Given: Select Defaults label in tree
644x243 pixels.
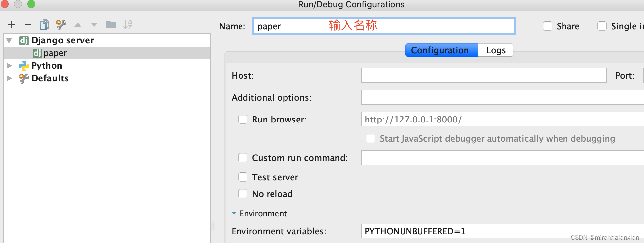Looking at the screenshot, I should tap(50, 78).
